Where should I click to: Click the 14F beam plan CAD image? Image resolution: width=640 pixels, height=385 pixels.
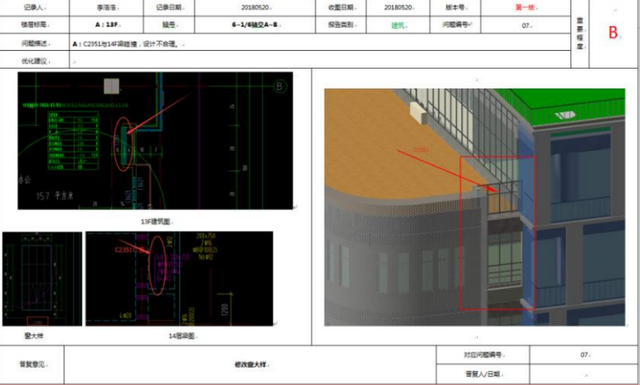pyautogui.click(x=179, y=278)
